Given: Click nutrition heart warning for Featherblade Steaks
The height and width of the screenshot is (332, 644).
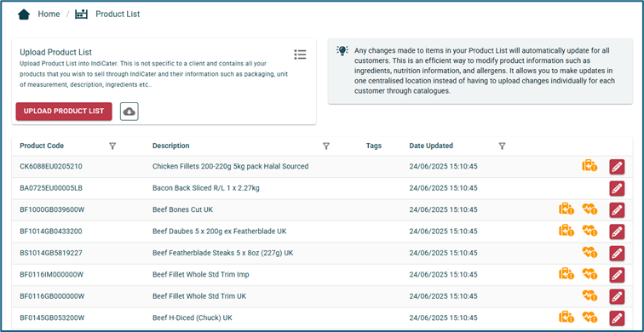Looking at the screenshot, I should pyautogui.click(x=589, y=252).
